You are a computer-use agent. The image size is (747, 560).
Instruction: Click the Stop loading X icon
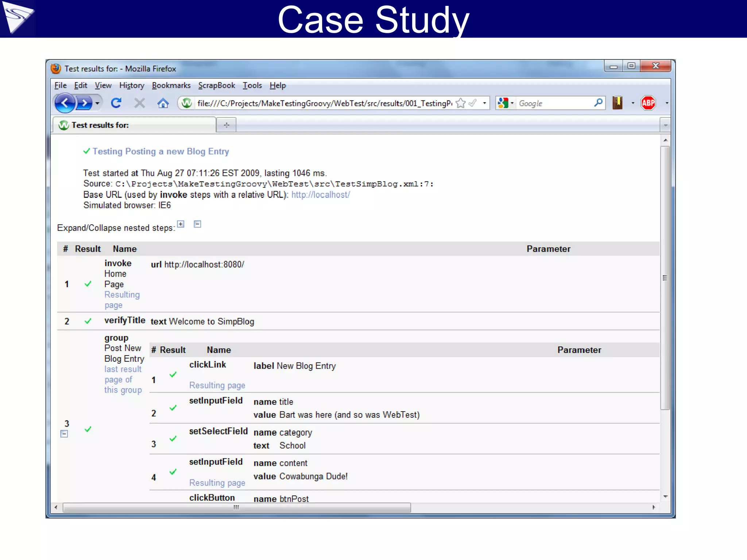(x=139, y=104)
